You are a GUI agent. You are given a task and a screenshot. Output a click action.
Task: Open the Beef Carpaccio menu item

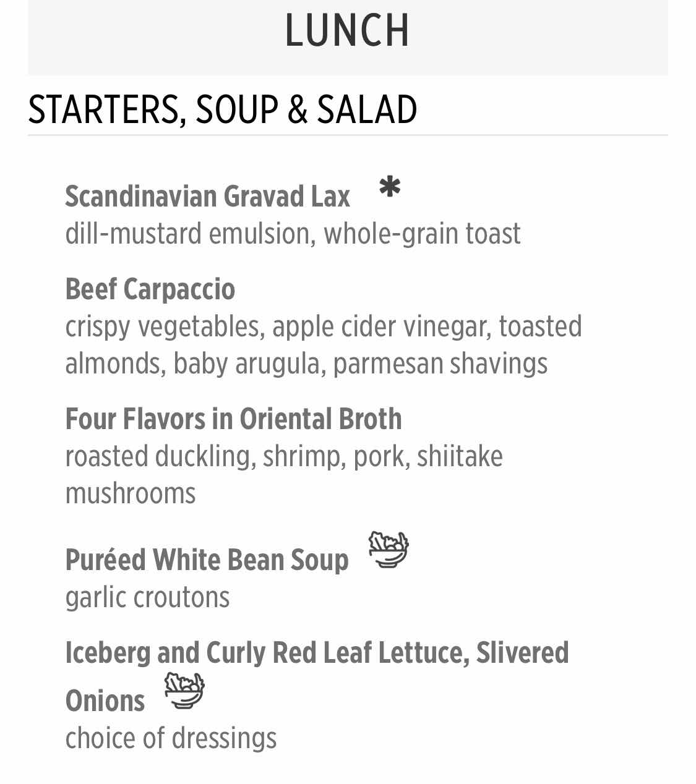click(150, 289)
